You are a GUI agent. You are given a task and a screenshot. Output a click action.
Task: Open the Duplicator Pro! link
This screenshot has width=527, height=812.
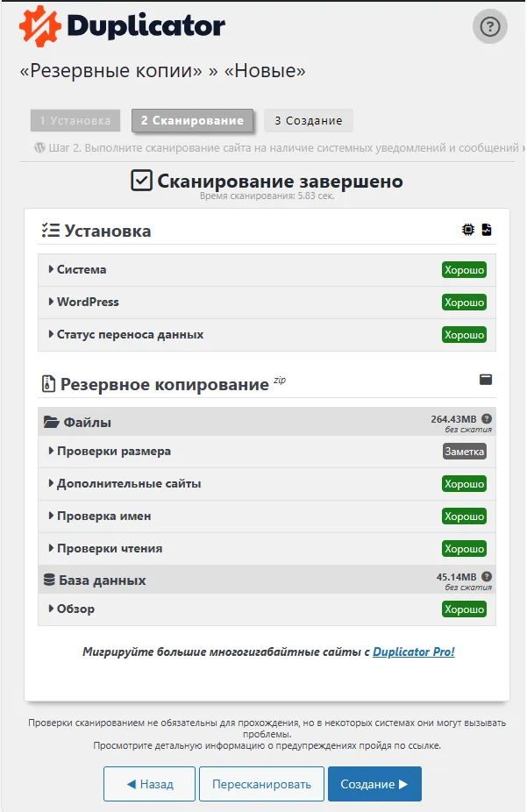(x=414, y=652)
